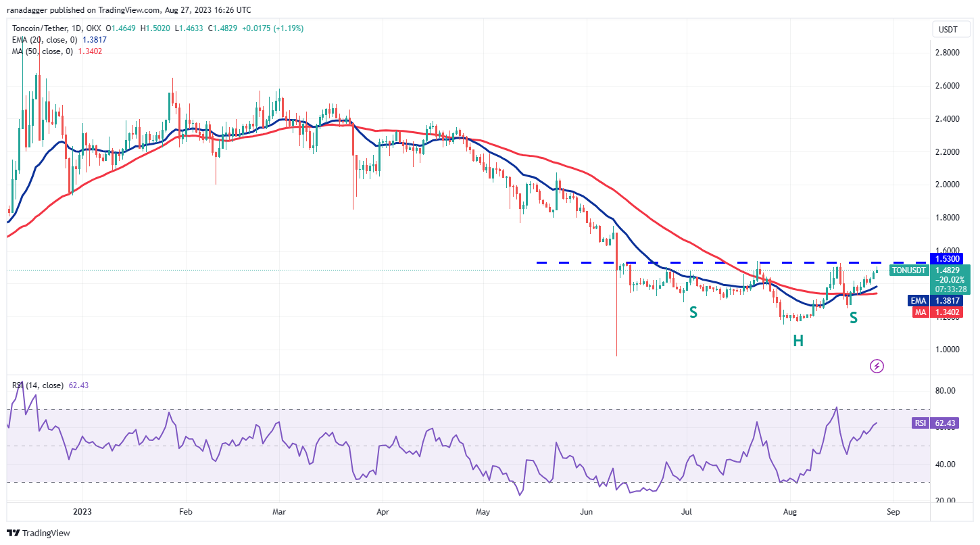The height and width of the screenshot is (545, 980).
Task: Click the blue 1.5300 resistance price label
Action: coord(946,258)
